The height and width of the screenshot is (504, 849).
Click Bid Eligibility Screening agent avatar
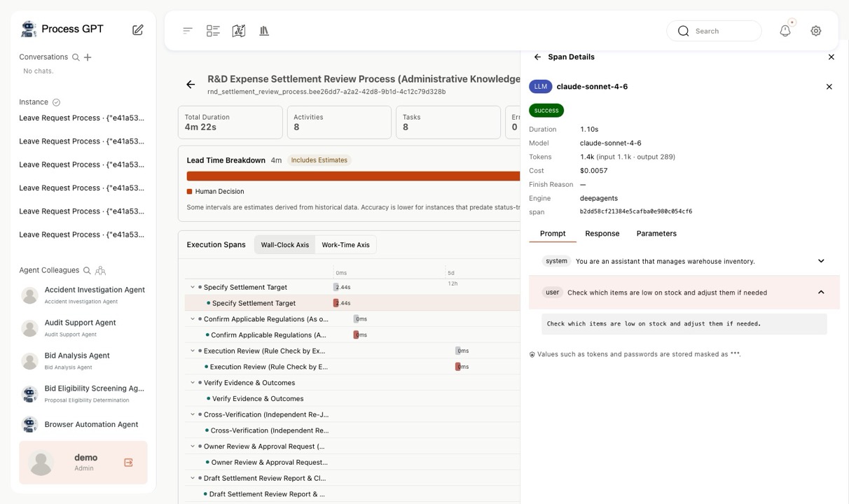(29, 394)
